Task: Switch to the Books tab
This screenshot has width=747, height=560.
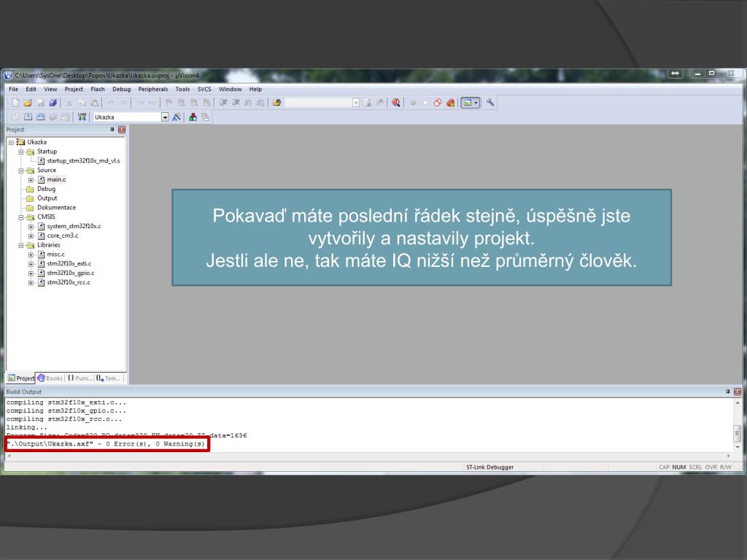Action: coord(50,378)
